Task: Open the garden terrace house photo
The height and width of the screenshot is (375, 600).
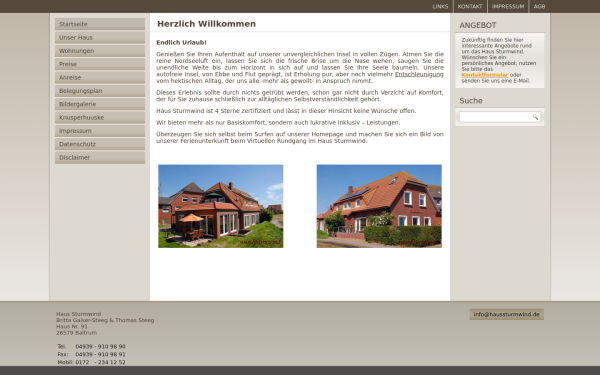Action: pos(221,206)
